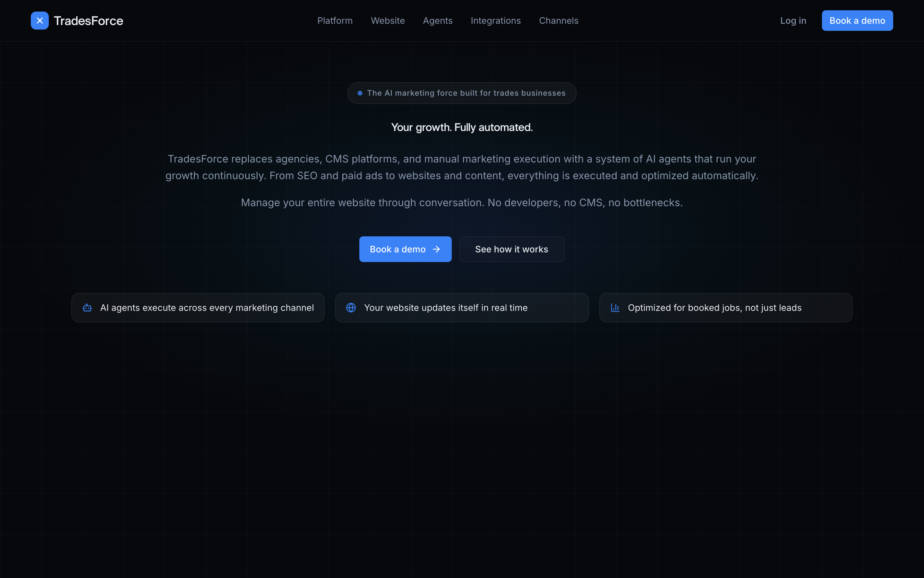Click the Log in link

(x=793, y=21)
